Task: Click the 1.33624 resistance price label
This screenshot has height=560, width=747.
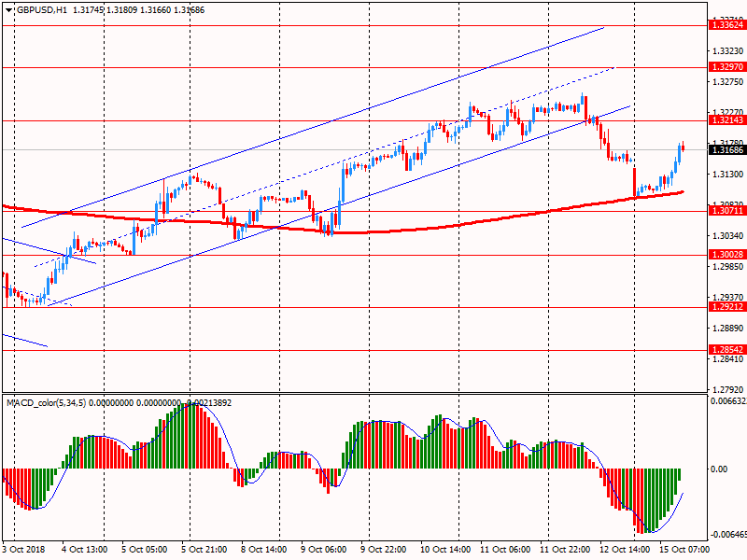Action: point(726,25)
